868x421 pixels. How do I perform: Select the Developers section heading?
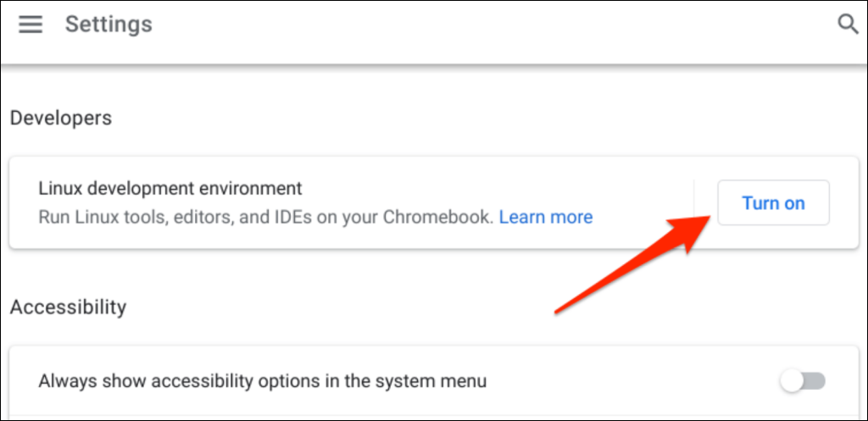(61, 118)
